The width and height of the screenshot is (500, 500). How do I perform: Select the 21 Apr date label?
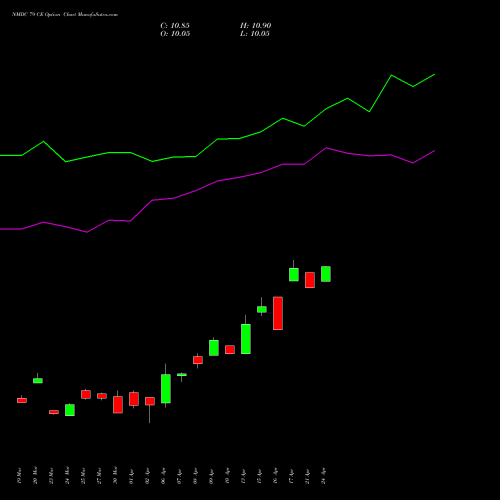307,477
